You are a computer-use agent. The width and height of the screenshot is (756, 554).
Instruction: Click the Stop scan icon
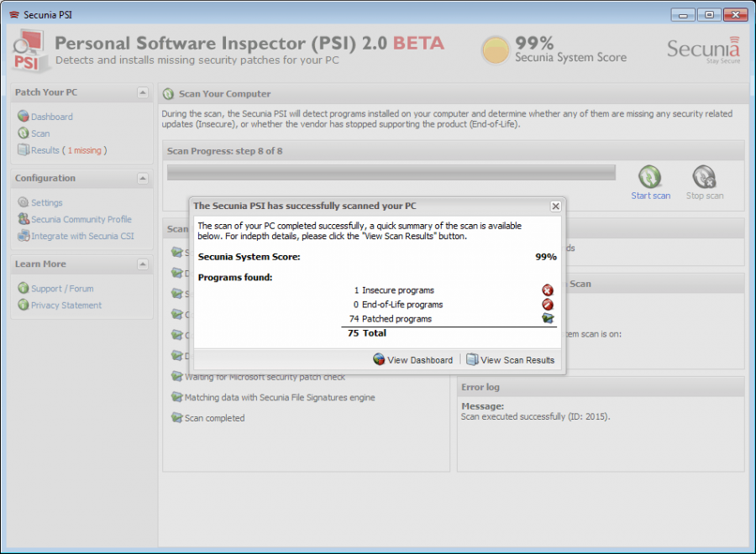[x=704, y=174]
